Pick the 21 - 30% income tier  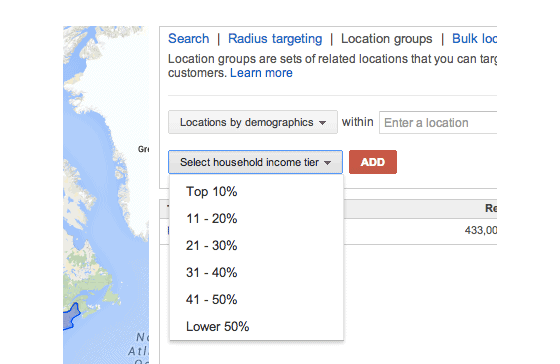click(x=256, y=246)
